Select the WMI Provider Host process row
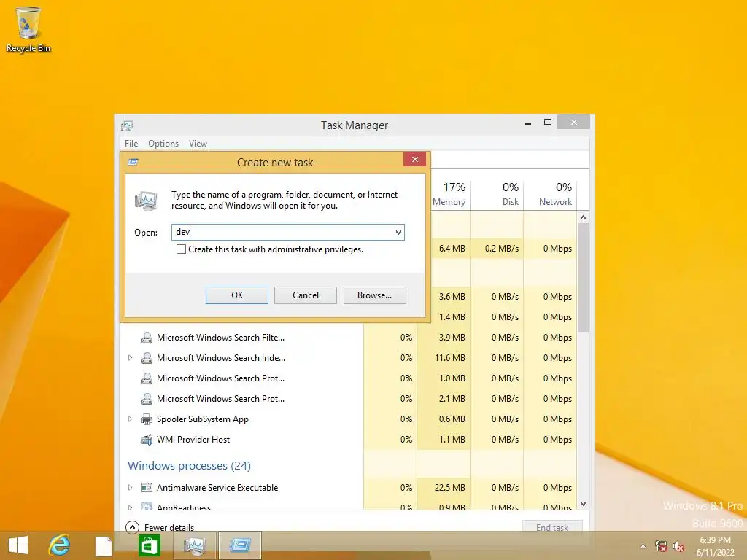 (349, 440)
